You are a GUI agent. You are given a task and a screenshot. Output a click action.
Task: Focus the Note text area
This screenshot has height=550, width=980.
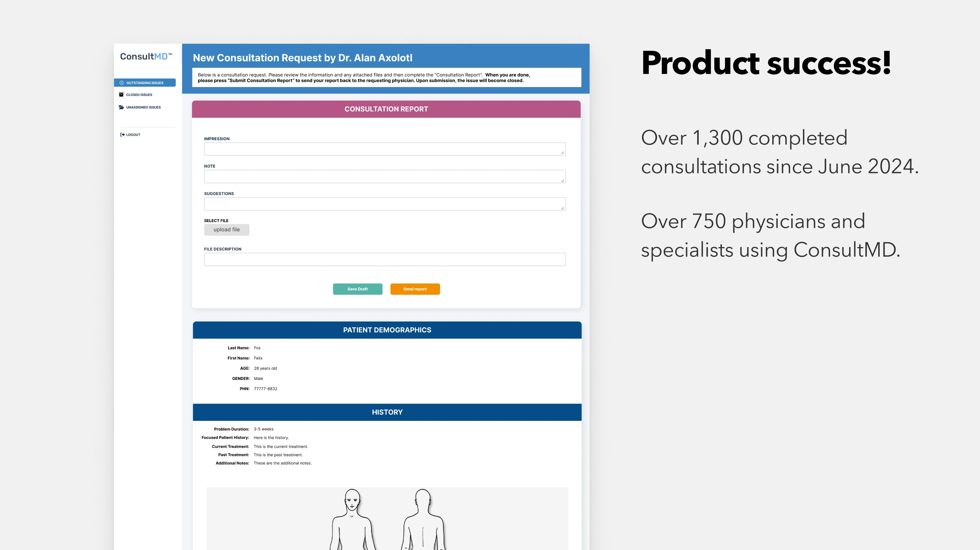384,177
